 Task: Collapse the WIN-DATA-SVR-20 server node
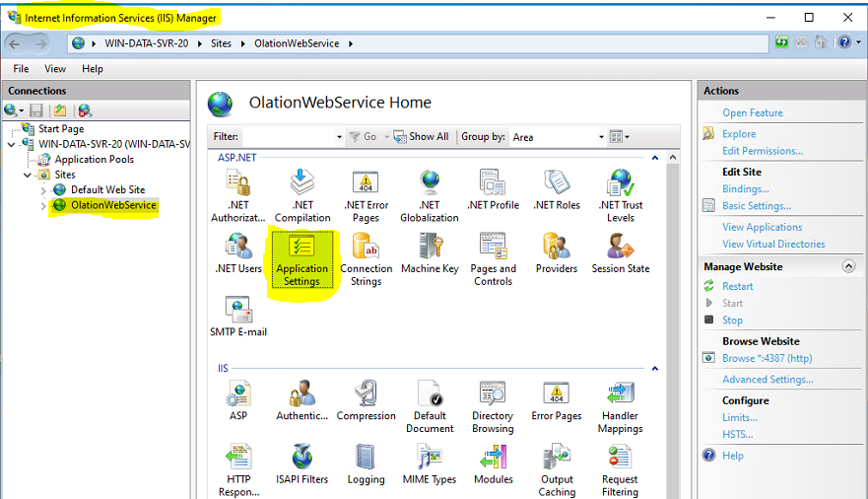(12, 145)
